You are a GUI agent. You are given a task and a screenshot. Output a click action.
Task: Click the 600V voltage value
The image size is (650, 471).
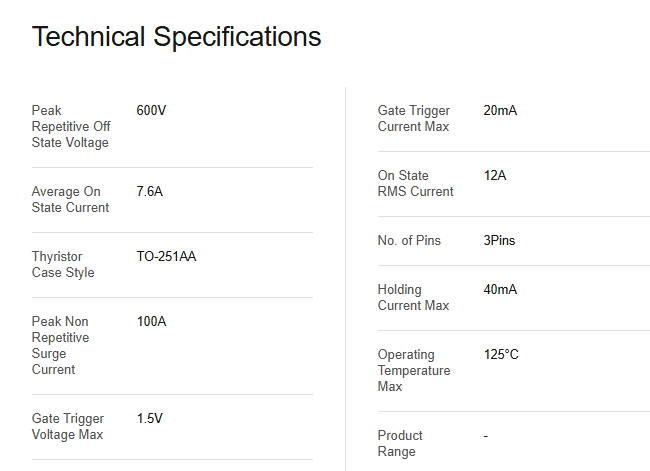(151, 110)
